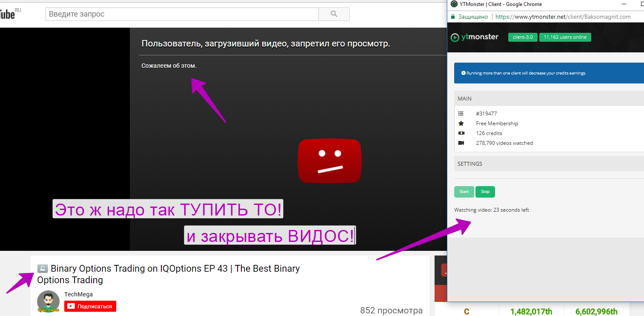This screenshot has width=644, height=316.
Task: Click the ytmonster logo in the client
Action: click(475, 37)
